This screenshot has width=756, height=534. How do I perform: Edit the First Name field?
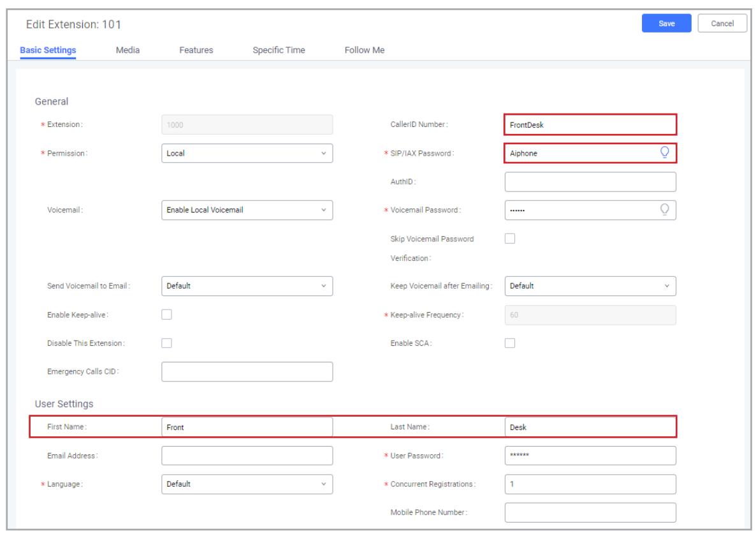[247, 427]
